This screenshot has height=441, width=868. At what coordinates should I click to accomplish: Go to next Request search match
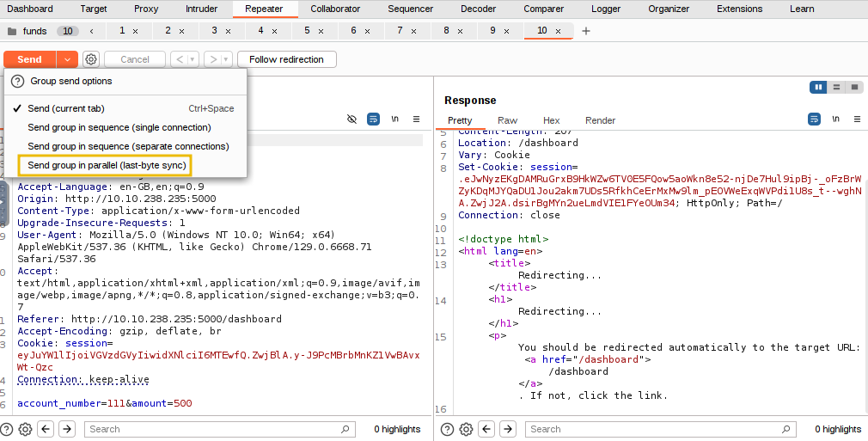(67, 429)
